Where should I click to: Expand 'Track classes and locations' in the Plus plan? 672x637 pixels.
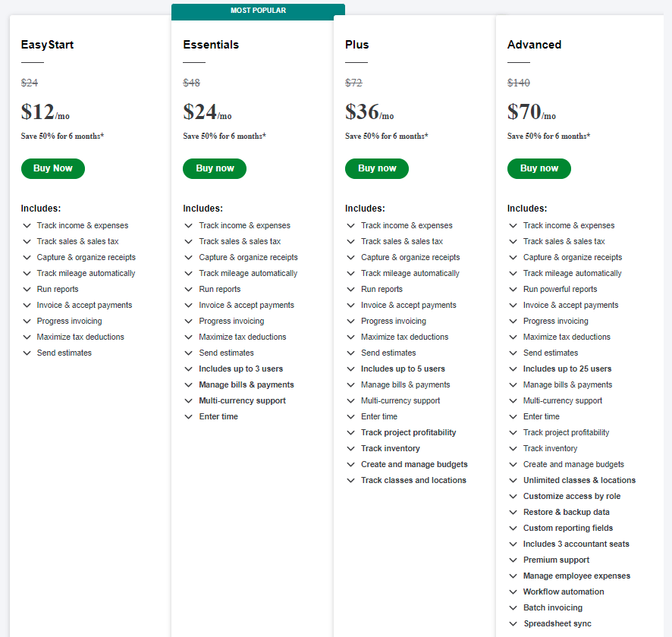(x=351, y=481)
